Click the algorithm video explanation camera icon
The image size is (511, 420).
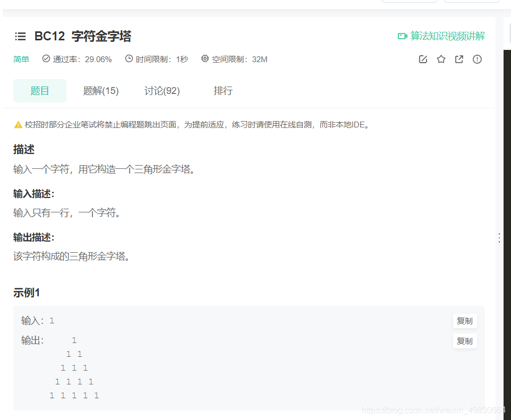403,36
